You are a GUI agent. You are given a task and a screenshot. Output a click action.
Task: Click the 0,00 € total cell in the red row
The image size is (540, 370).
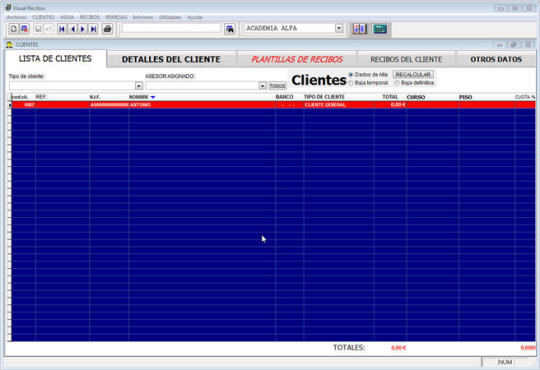click(390, 105)
